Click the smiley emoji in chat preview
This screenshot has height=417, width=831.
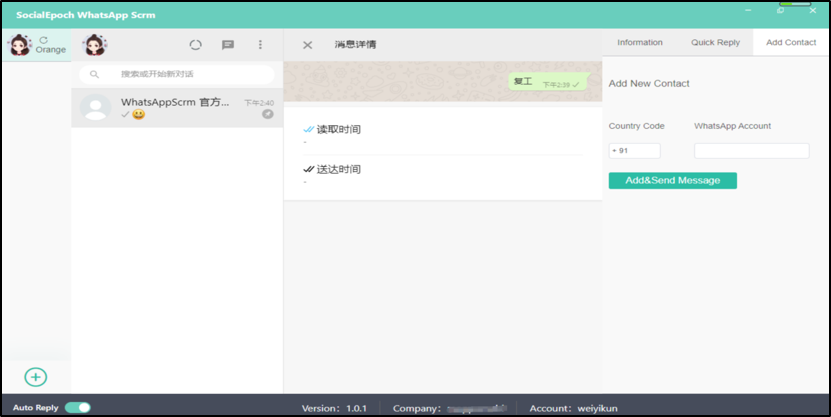click(x=138, y=114)
